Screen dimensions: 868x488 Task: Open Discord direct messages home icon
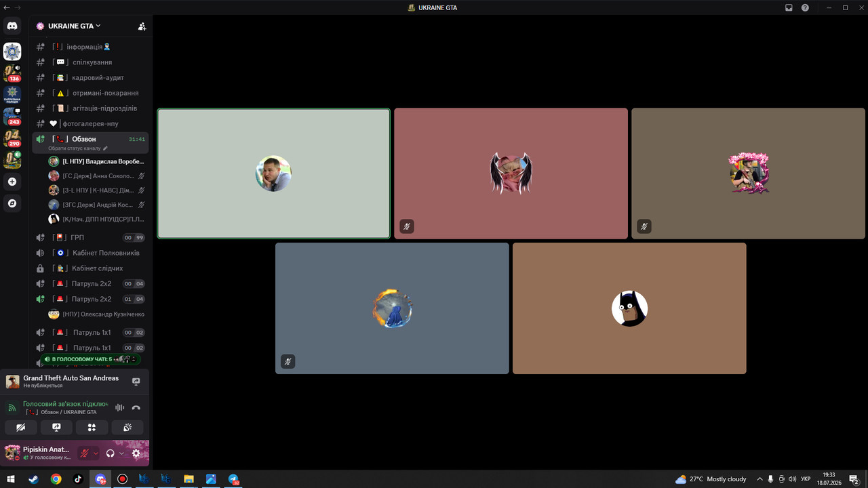pos(12,26)
